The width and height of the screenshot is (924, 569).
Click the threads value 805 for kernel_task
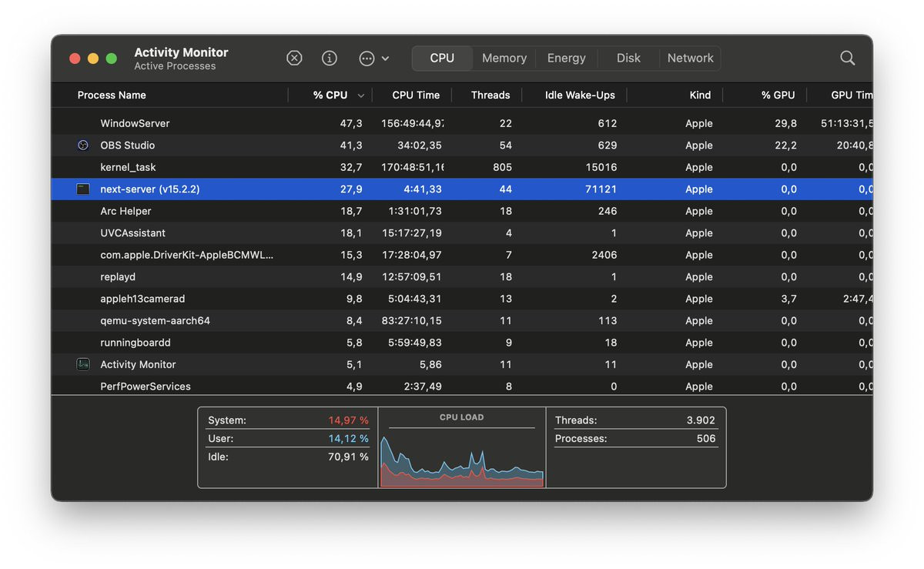[502, 167]
